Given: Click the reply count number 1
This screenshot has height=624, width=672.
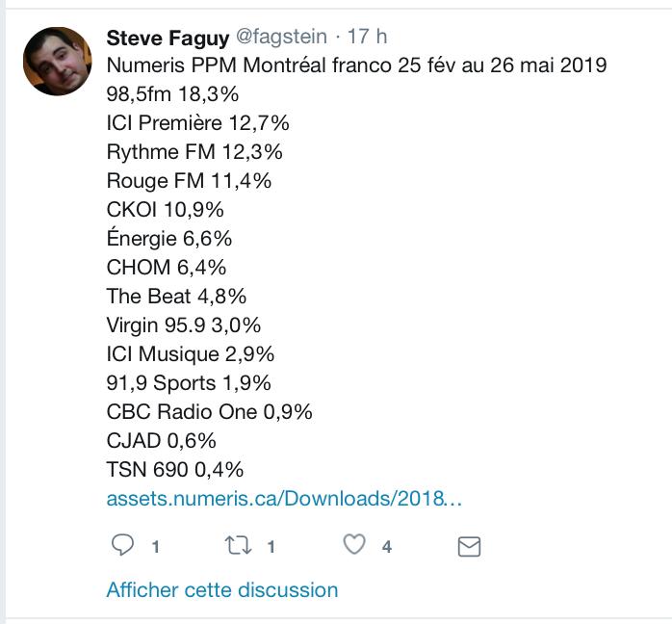Looking at the screenshot, I should [156, 547].
